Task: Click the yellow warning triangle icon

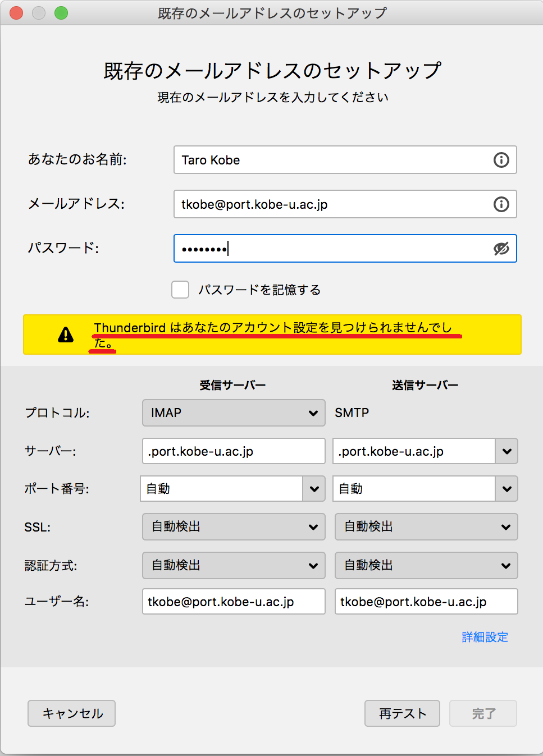Action: coord(66,335)
